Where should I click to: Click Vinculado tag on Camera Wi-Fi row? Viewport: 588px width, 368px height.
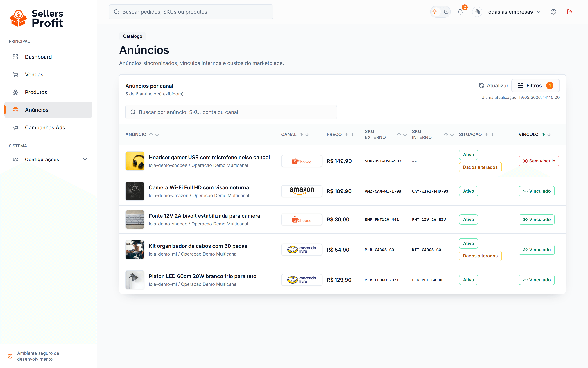pyautogui.click(x=537, y=191)
